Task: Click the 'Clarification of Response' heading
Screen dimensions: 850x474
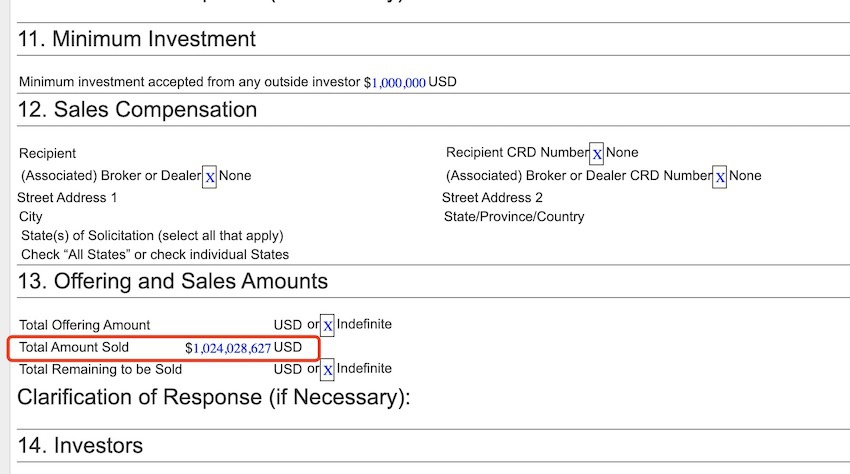Action: [214, 397]
